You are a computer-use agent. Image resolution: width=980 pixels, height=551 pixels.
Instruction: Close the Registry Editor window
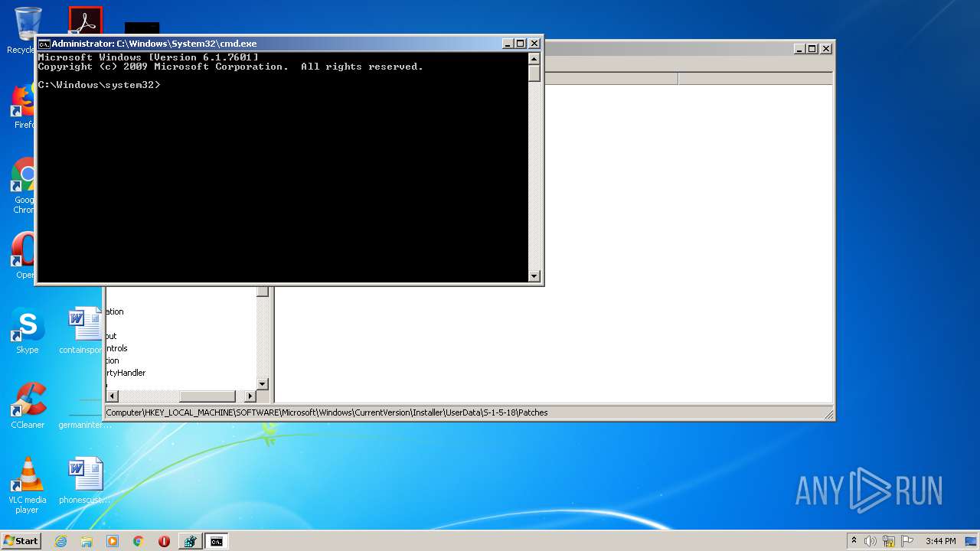pos(825,48)
